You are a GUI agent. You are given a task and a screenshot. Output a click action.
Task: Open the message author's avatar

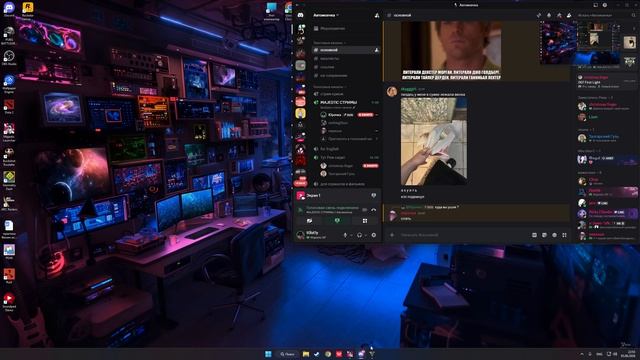point(392,91)
